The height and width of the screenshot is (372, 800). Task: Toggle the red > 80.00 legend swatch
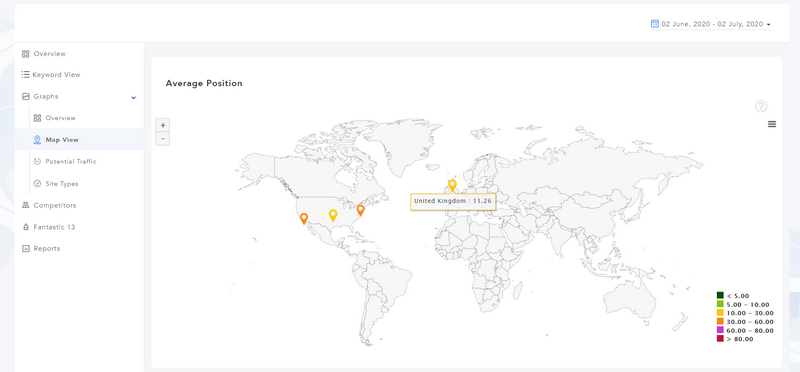coord(720,339)
